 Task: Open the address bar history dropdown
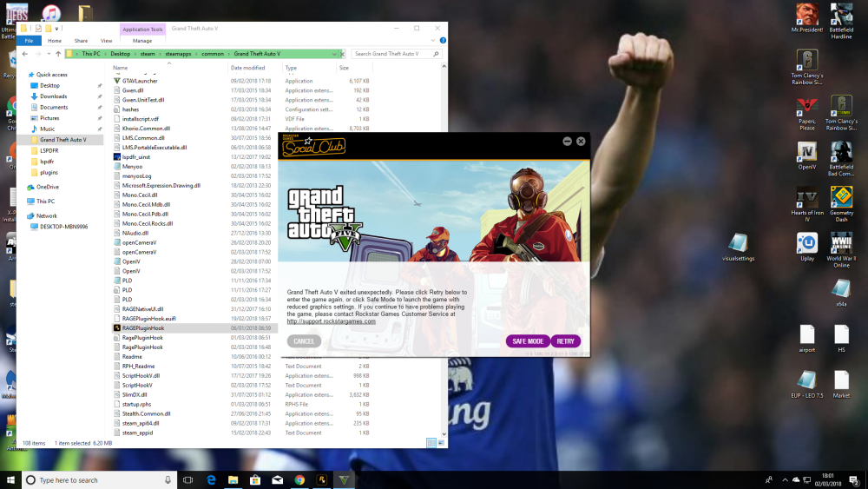coord(334,54)
